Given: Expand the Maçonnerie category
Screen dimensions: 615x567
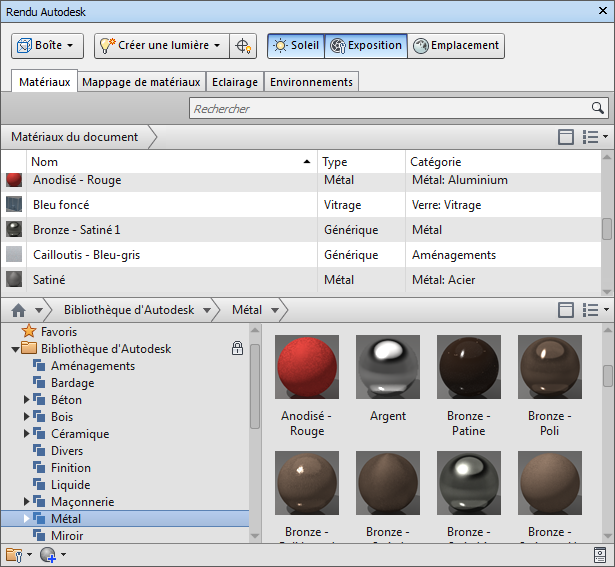Looking at the screenshot, I should (26, 501).
